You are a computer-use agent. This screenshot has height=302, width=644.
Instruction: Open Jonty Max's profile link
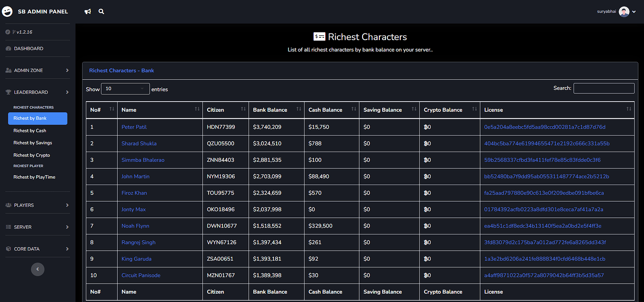[133, 210]
